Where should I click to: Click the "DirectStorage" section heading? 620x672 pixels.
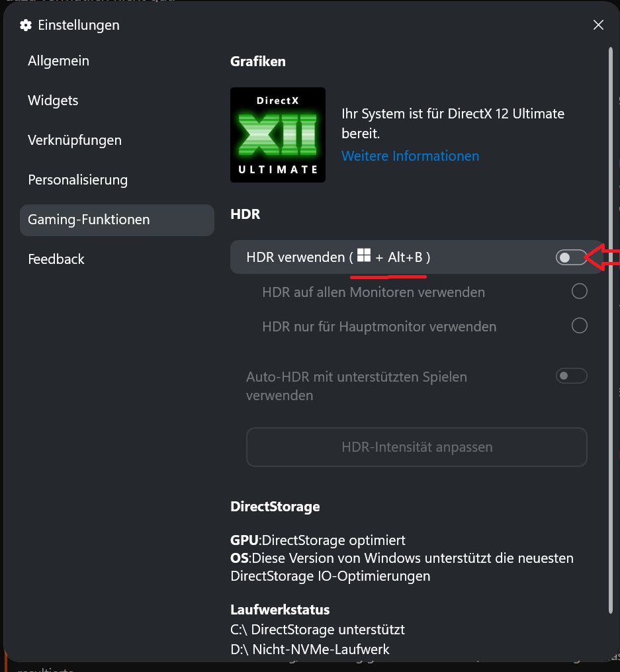(275, 506)
